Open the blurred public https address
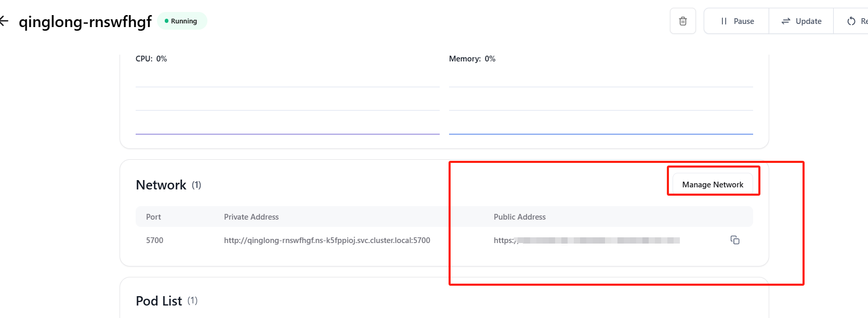The image size is (868, 318). coord(586,240)
